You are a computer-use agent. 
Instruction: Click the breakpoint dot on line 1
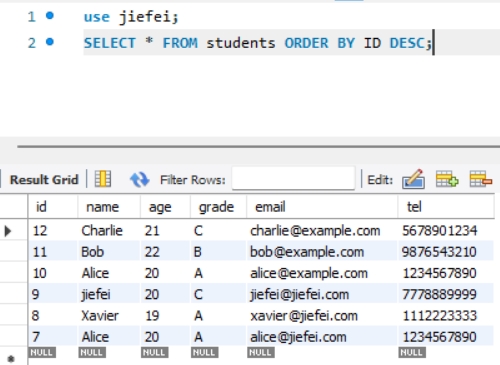coord(50,15)
